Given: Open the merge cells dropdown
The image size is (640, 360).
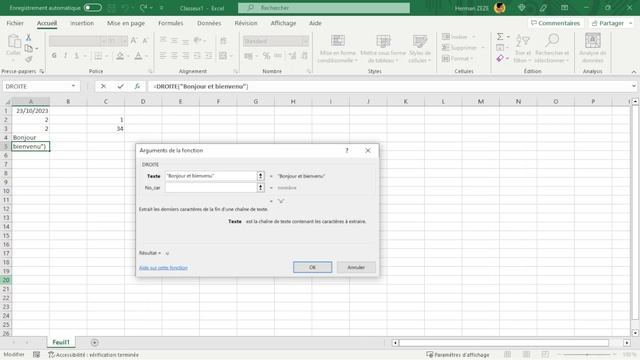Looking at the screenshot, I should (231, 56).
